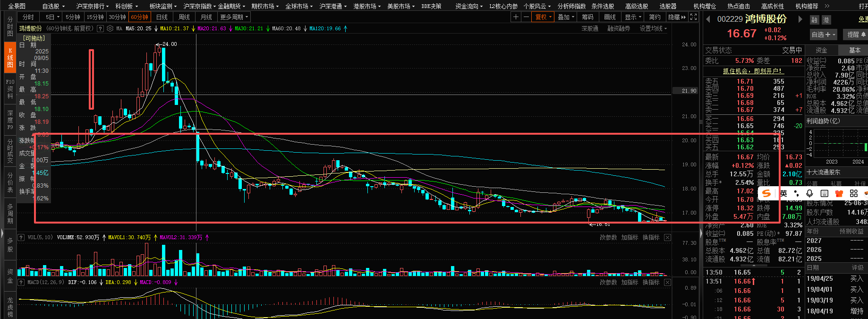Image resolution: width=868 pixels, height=319 pixels.
Task: Click the Sogou input method S logo
Action: tap(767, 193)
